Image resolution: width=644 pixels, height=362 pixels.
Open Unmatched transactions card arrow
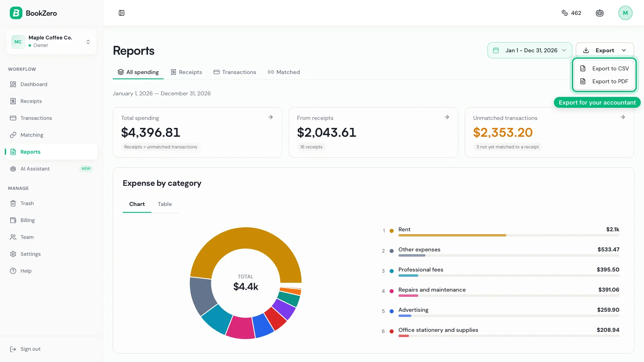point(623,117)
